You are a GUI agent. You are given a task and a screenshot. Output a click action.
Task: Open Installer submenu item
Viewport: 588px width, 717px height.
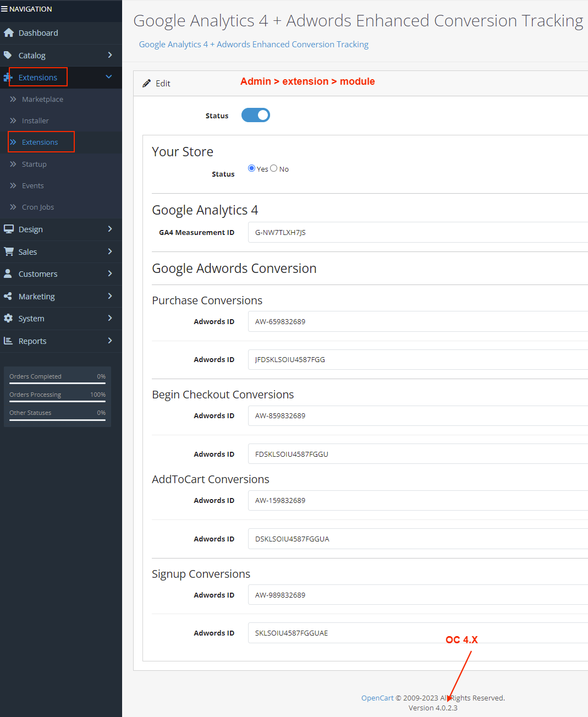click(x=35, y=121)
